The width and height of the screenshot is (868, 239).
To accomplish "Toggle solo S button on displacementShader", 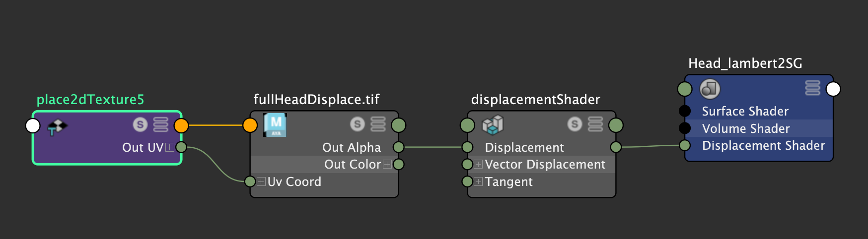I will pyautogui.click(x=575, y=124).
